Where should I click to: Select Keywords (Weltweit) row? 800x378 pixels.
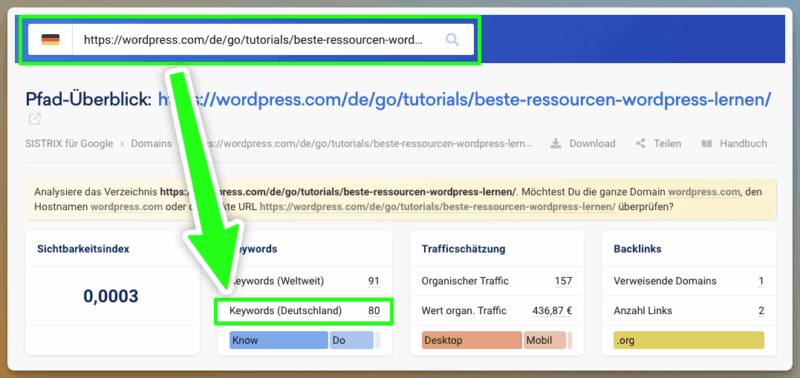305,281
